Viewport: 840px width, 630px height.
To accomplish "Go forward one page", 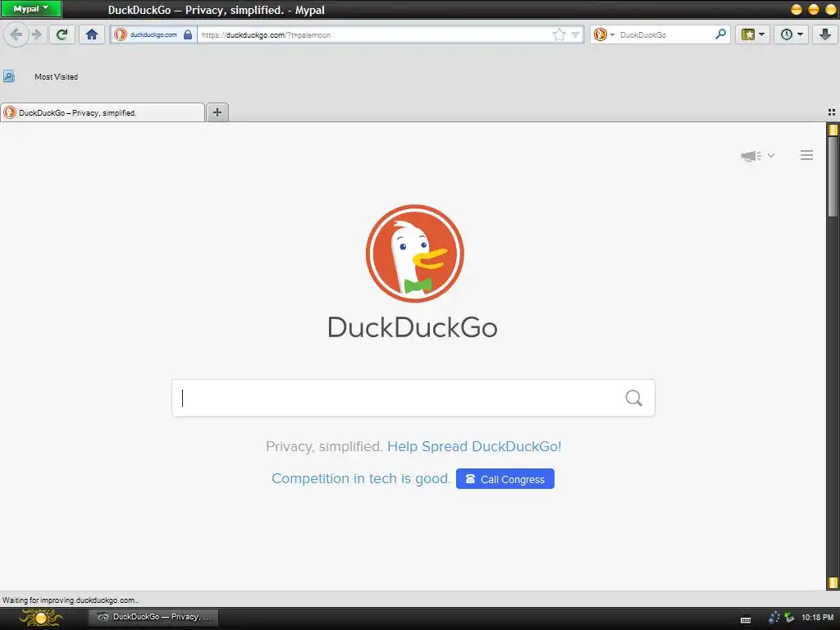I will point(37,34).
